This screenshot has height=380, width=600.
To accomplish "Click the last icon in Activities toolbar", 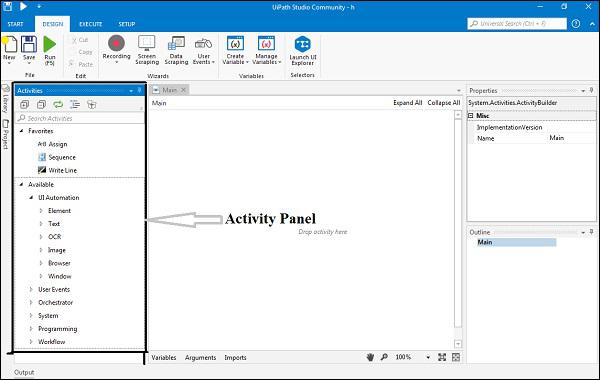I will (92, 104).
